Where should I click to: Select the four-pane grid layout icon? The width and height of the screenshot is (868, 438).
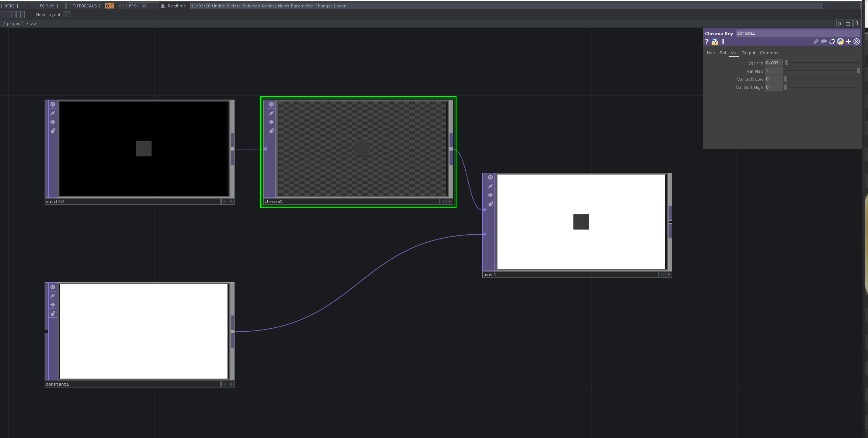click(21, 15)
